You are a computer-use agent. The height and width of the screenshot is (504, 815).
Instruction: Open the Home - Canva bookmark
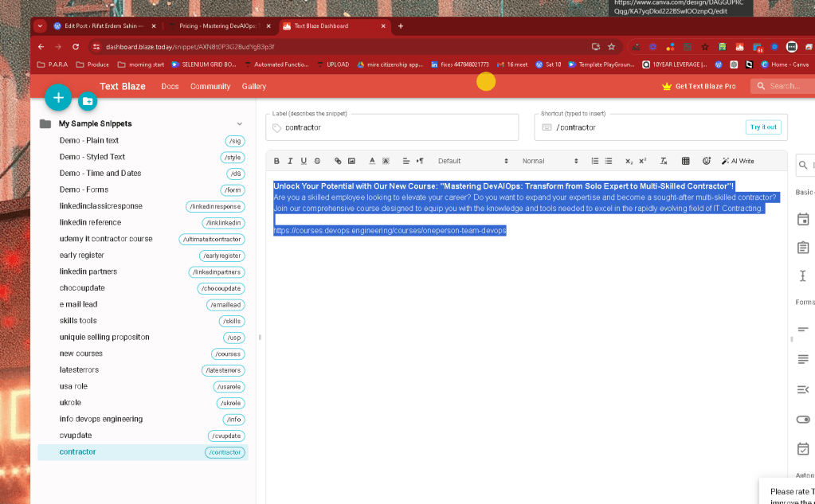(785, 64)
